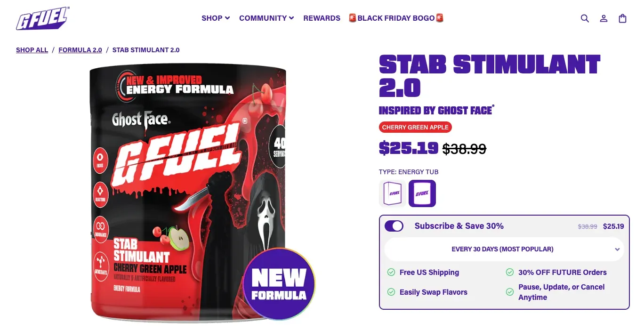Open the search panel
The width and height of the screenshot is (644, 330).
(x=585, y=18)
